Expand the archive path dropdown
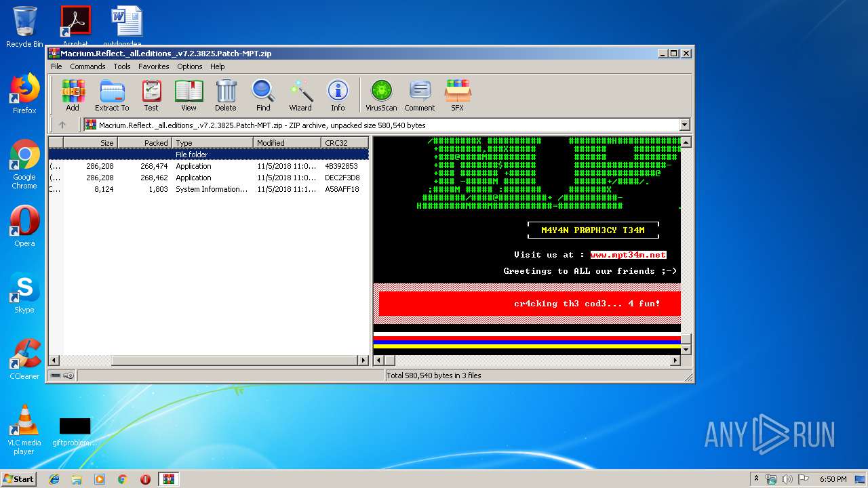Viewport: 868px width, 488px height. pos(684,125)
